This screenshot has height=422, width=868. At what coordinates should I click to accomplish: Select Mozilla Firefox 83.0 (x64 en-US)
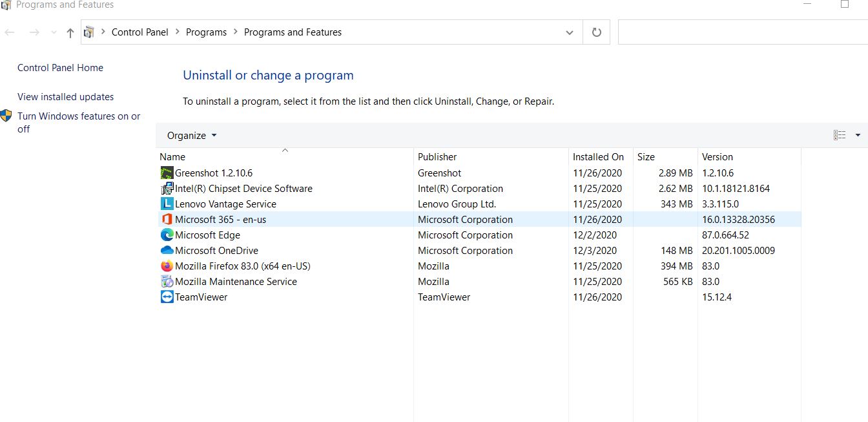[x=479, y=266]
